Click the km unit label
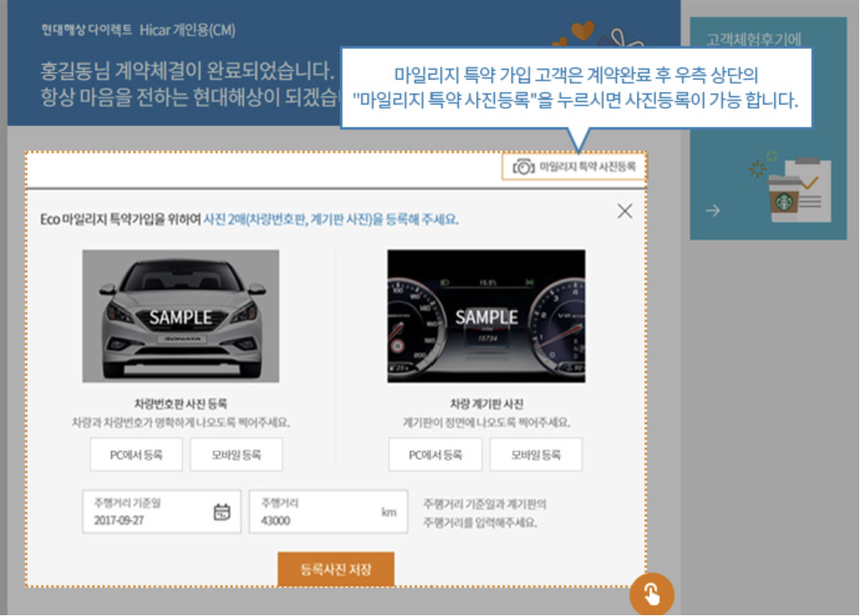 388,512
